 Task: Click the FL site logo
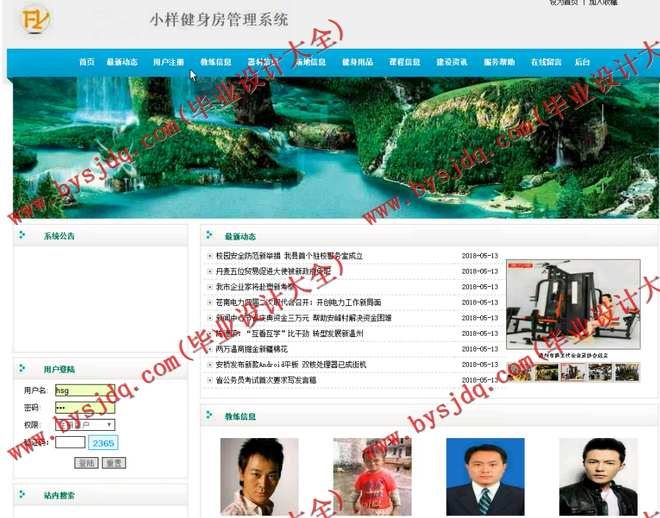pyautogui.click(x=35, y=19)
